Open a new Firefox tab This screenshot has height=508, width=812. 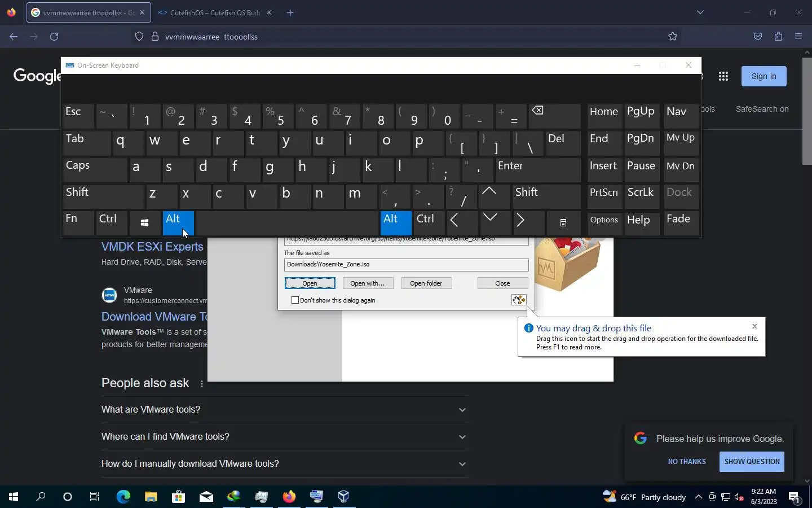[290, 12]
